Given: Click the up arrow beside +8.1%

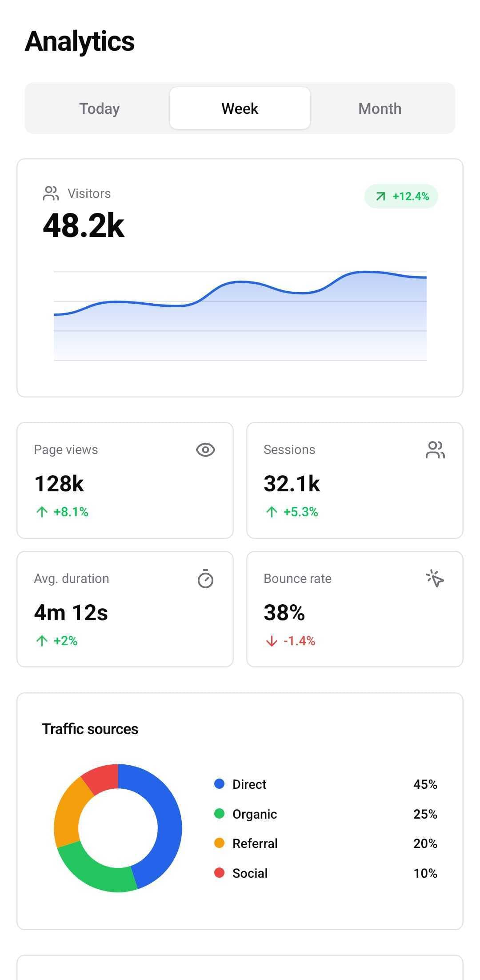Looking at the screenshot, I should [42, 512].
